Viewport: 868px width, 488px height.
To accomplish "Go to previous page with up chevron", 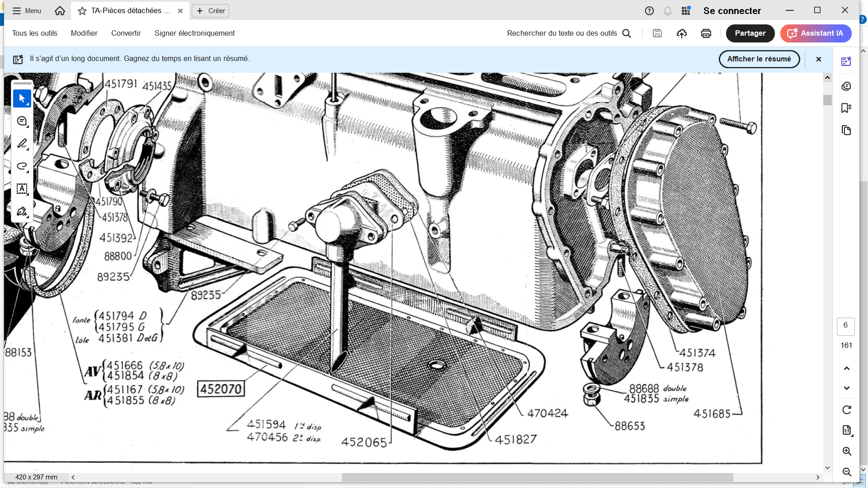I will (847, 368).
